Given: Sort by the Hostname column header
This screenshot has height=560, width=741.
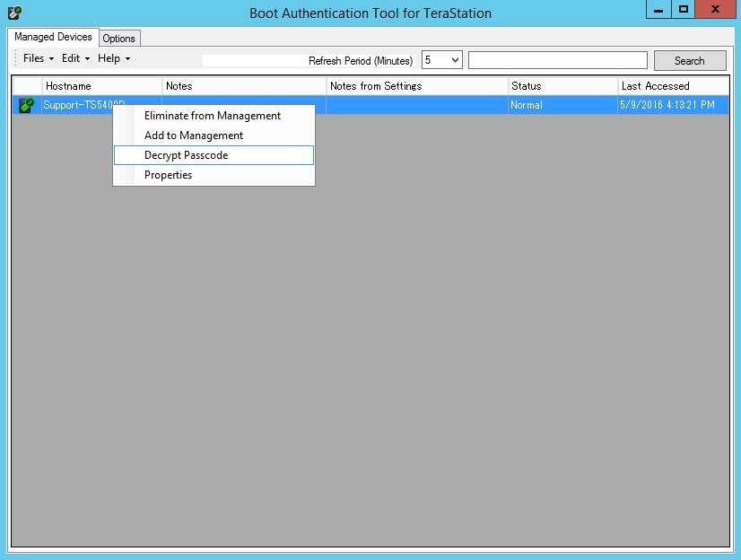Looking at the screenshot, I should pos(101,86).
